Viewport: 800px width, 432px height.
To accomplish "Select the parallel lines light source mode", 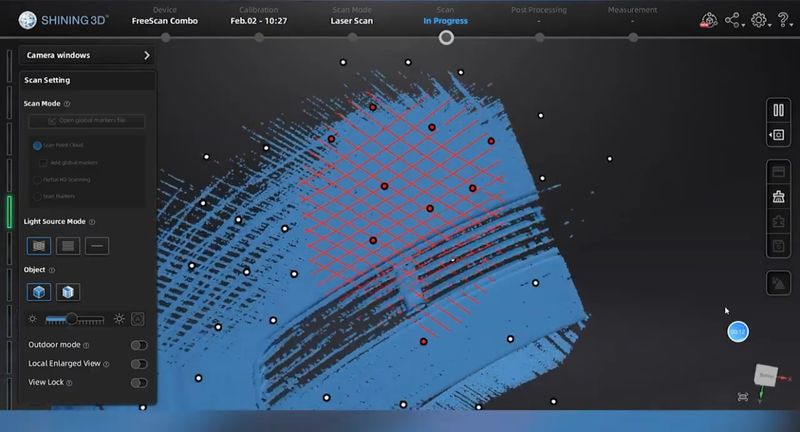I will point(68,245).
